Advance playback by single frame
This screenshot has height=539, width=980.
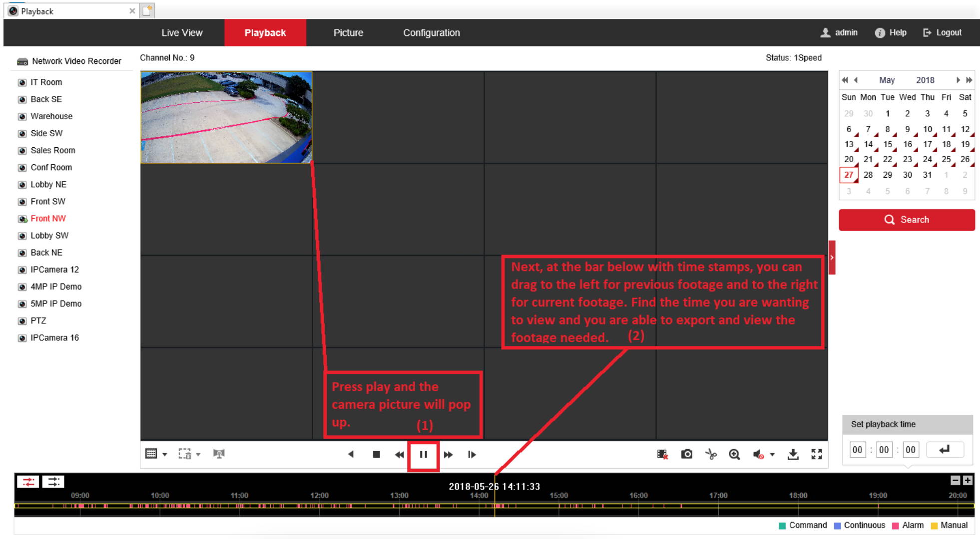(472, 454)
